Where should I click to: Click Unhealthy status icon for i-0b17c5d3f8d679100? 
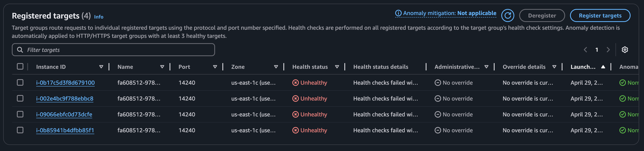click(x=295, y=83)
